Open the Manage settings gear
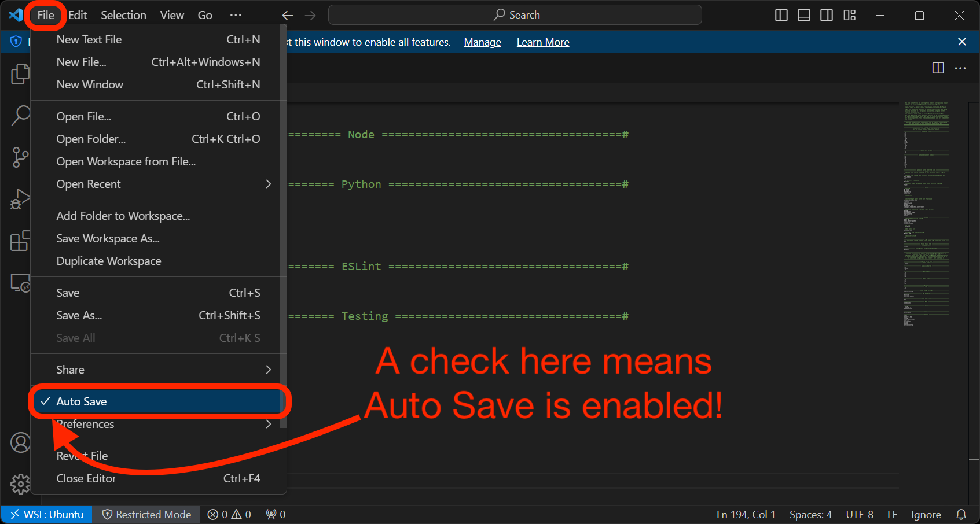The height and width of the screenshot is (524, 980). click(20, 484)
